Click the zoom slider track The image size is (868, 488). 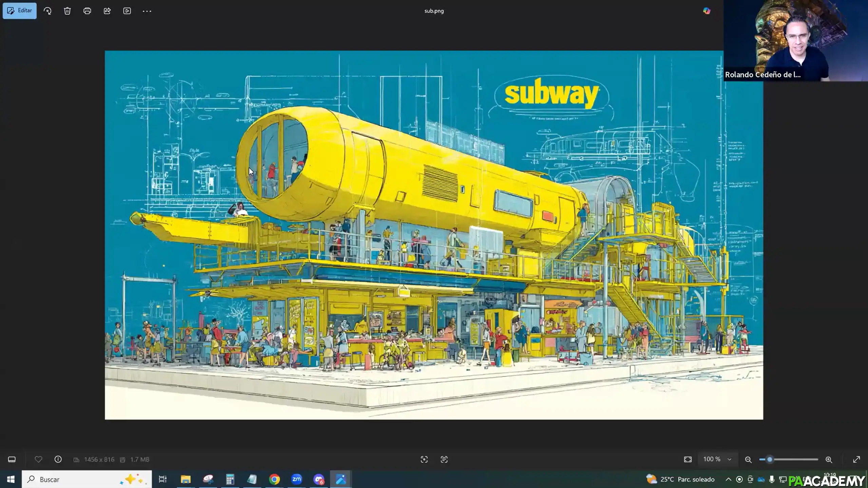tap(797, 460)
